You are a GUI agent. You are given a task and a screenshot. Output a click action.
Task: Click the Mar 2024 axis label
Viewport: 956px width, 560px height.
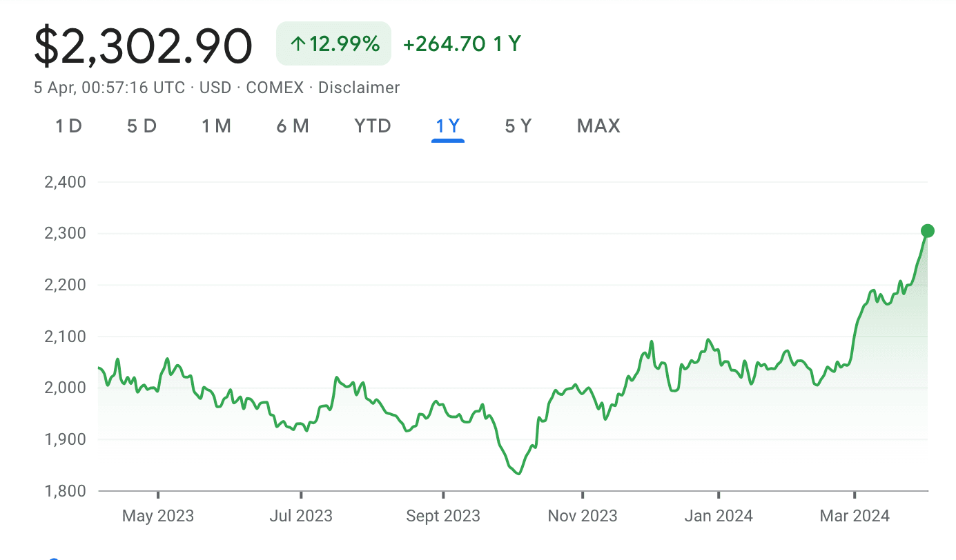855,516
